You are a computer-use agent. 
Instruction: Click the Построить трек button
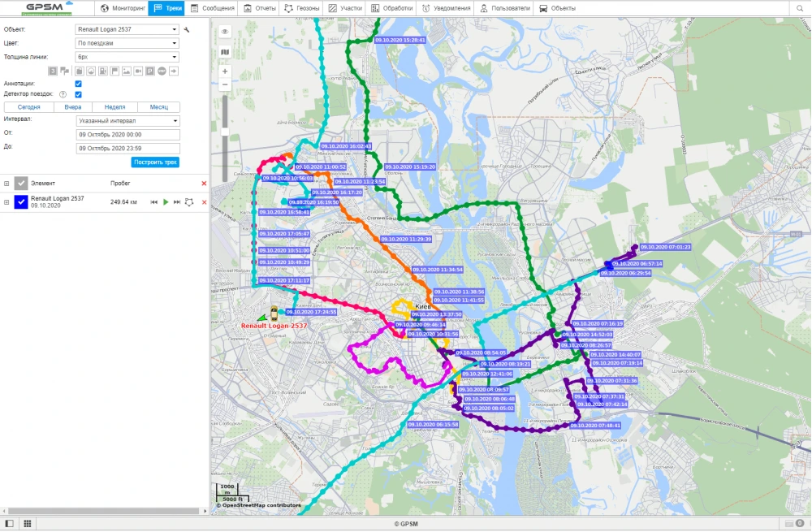click(154, 162)
